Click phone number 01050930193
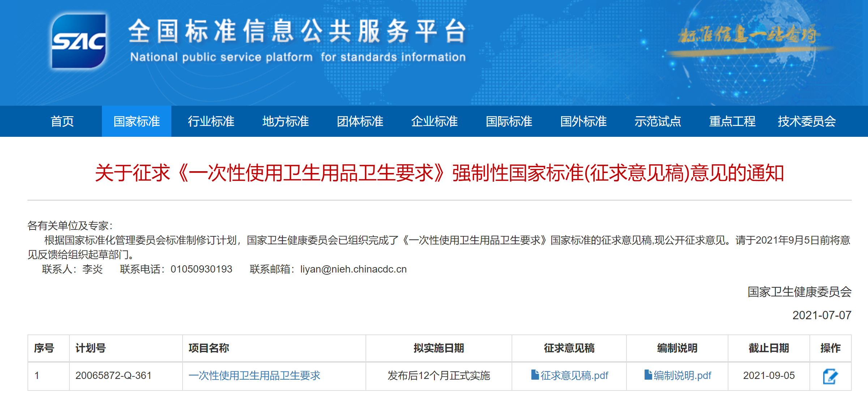868x405 pixels. click(x=201, y=269)
